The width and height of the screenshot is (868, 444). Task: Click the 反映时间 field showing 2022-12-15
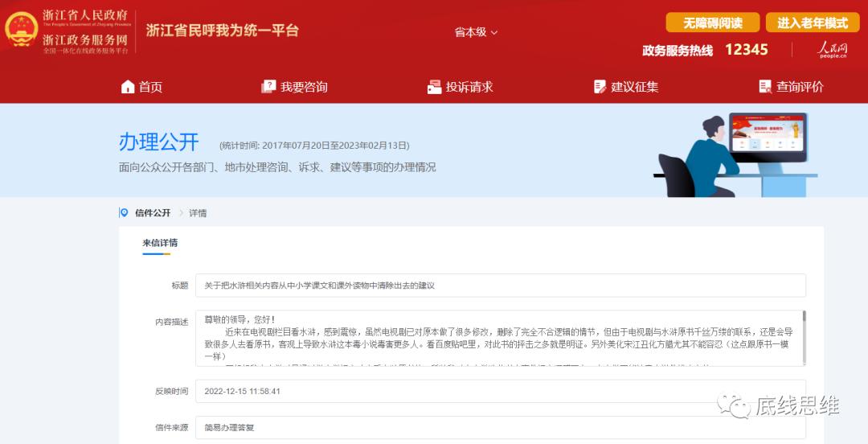point(501,391)
